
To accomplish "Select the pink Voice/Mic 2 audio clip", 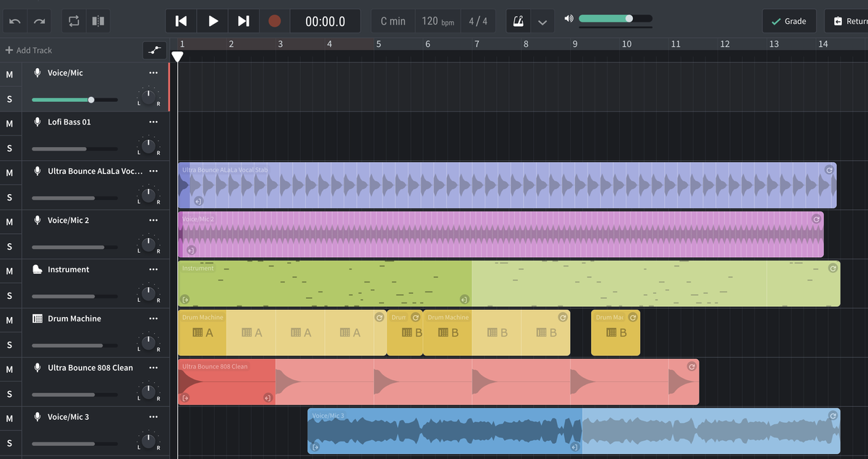I will pyautogui.click(x=501, y=235).
